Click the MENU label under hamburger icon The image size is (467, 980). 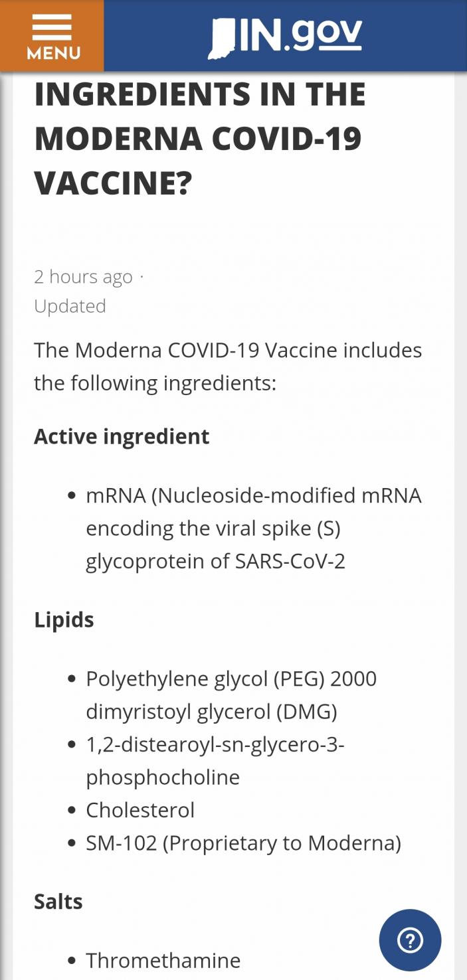[x=52, y=53]
